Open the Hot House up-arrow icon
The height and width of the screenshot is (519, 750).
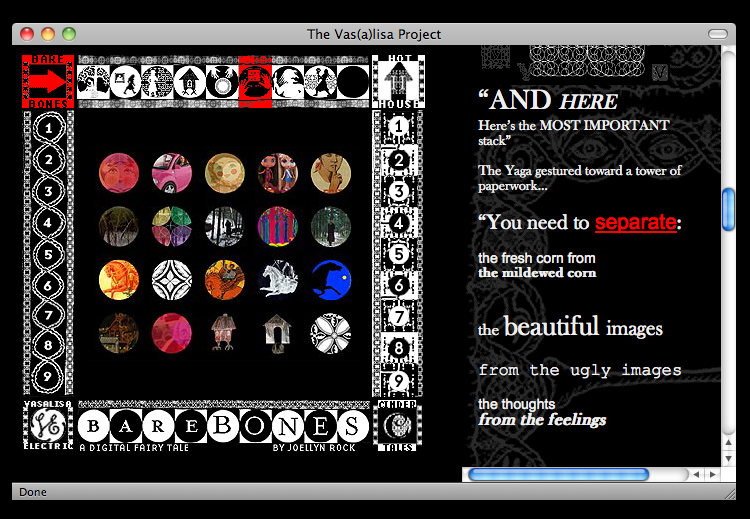[397, 80]
